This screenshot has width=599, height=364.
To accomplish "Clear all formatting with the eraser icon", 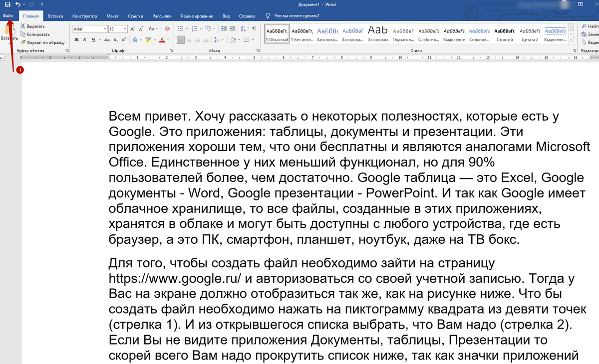I will (168, 29).
